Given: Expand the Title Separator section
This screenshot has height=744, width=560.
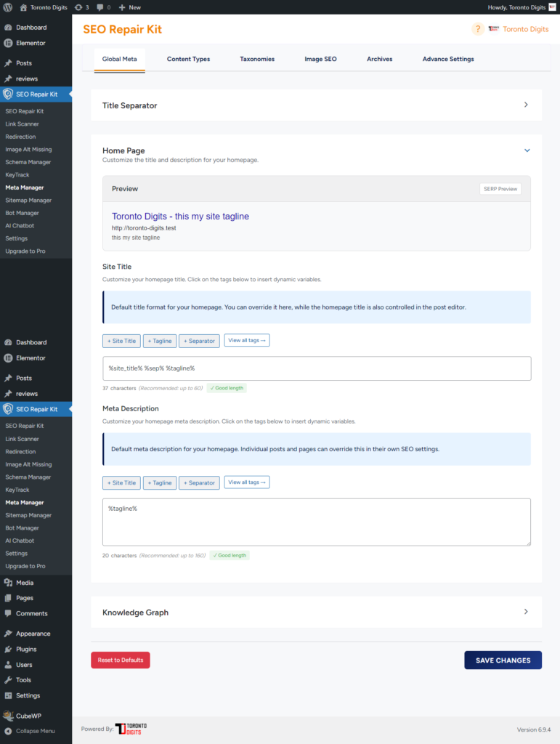Looking at the screenshot, I should pos(526,105).
